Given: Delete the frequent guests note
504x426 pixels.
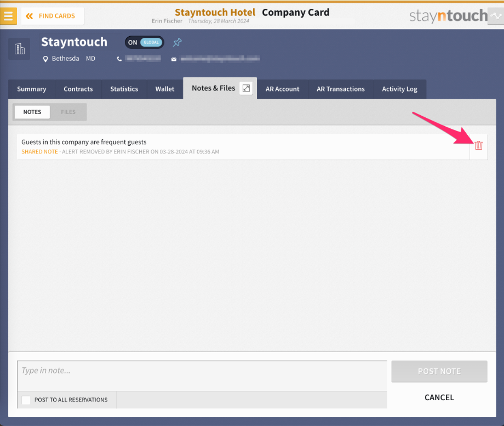Looking at the screenshot, I should coord(479,145).
